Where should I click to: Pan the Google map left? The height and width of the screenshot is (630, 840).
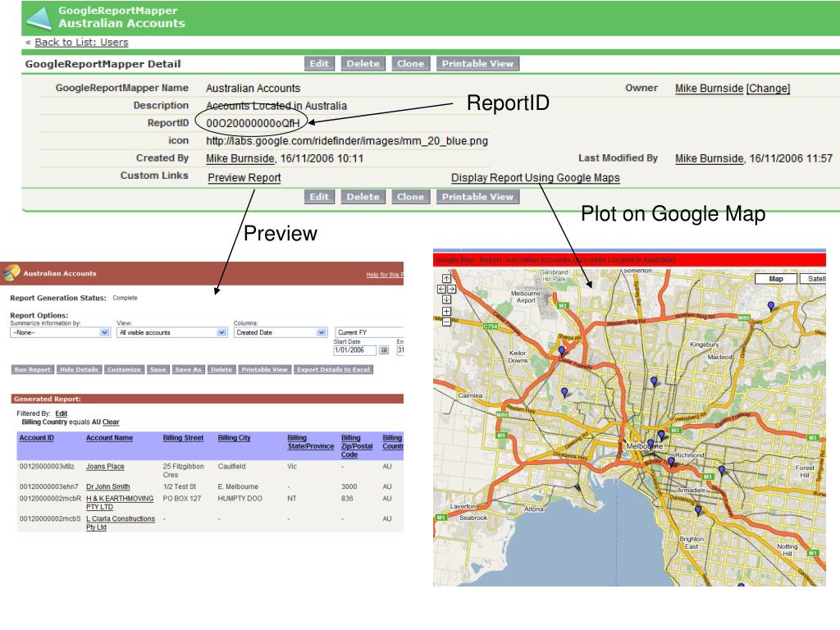pos(441,290)
